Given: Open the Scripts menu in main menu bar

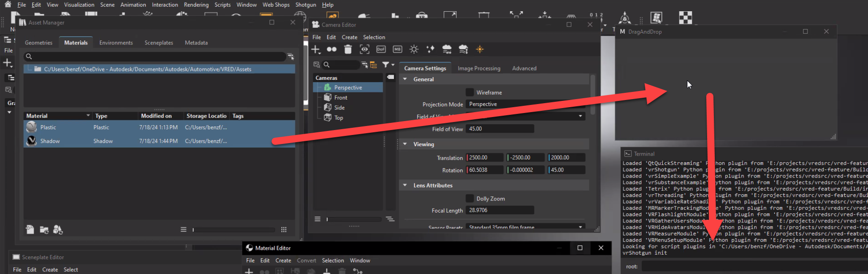Looking at the screenshot, I should pos(222,4).
